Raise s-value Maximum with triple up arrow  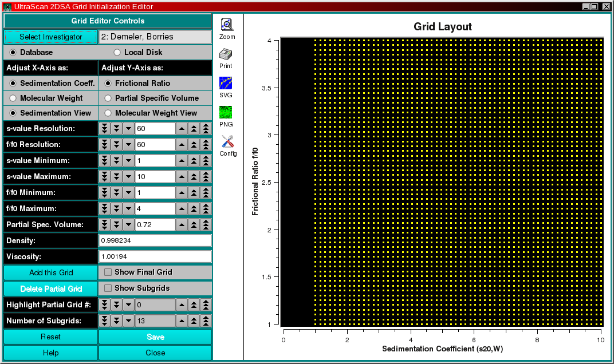coord(206,177)
